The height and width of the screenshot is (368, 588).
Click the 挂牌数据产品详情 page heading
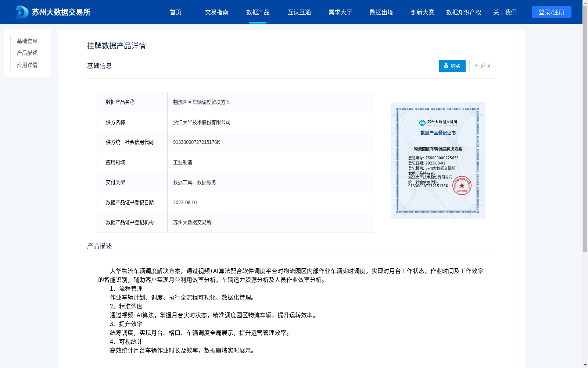click(116, 46)
